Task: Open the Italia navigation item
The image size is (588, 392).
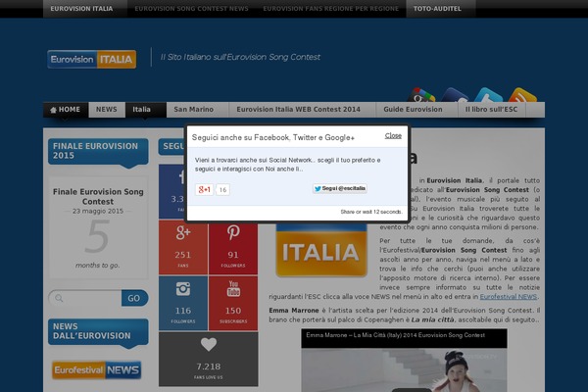Action: click(145, 110)
